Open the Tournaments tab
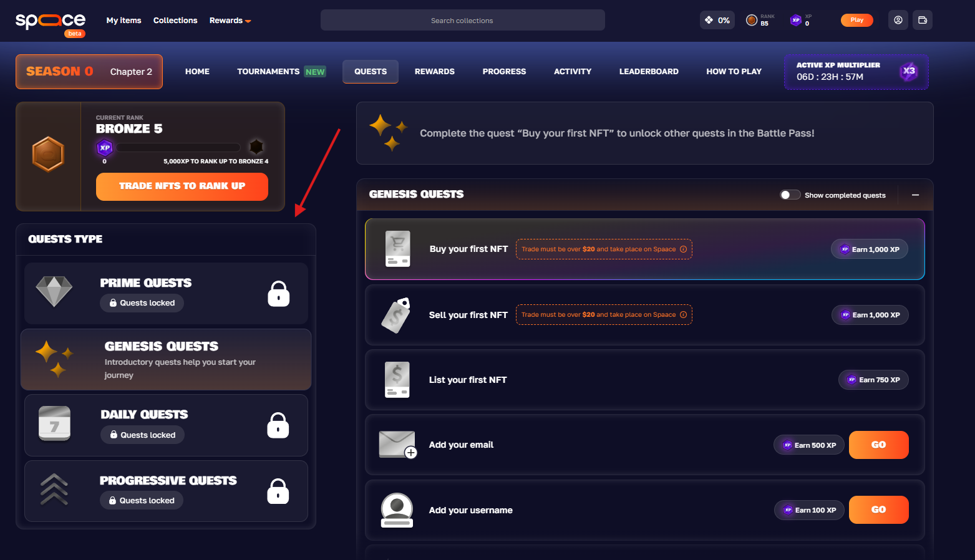 (x=280, y=72)
